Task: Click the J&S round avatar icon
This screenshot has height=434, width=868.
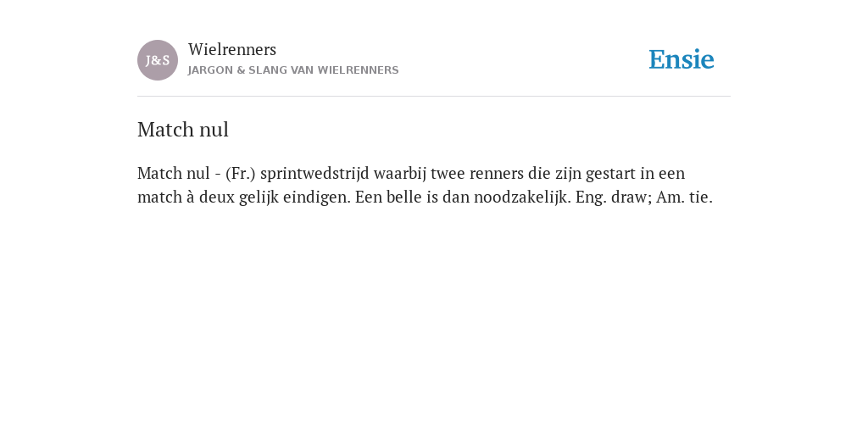Action: pos(158,60)
